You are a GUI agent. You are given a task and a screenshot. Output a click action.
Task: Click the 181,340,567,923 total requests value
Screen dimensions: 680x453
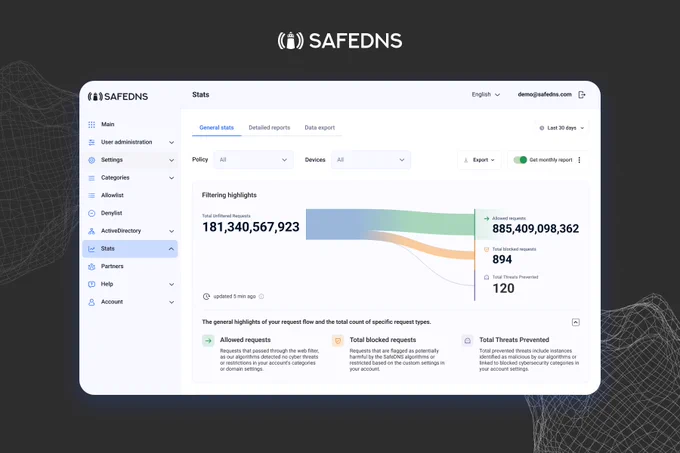coord(251,227)
